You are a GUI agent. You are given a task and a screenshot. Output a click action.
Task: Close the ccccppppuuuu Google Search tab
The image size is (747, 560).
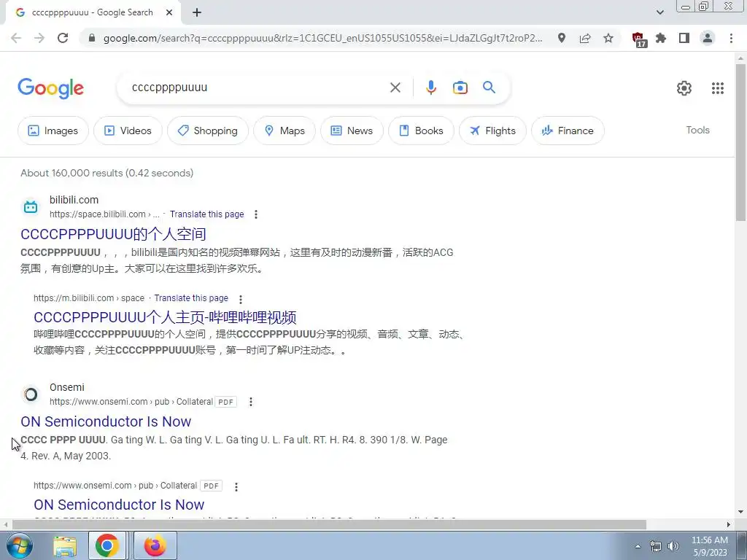pos(169,12)
